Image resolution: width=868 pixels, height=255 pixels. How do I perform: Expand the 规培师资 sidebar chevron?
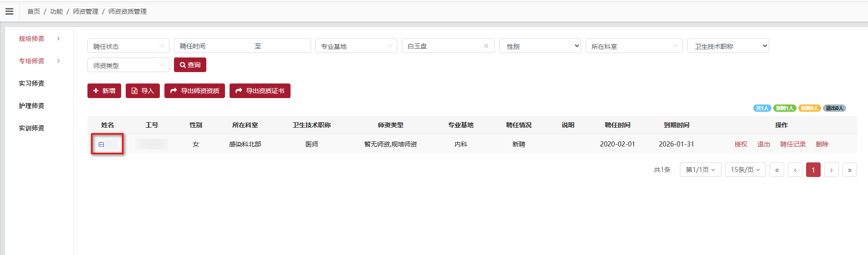pos(58,39)
